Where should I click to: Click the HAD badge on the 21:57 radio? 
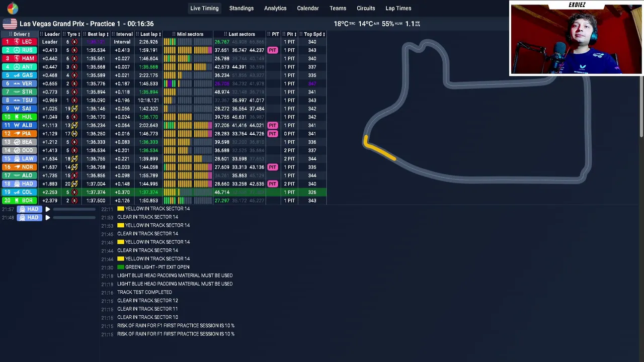click(x=29, y=209)
